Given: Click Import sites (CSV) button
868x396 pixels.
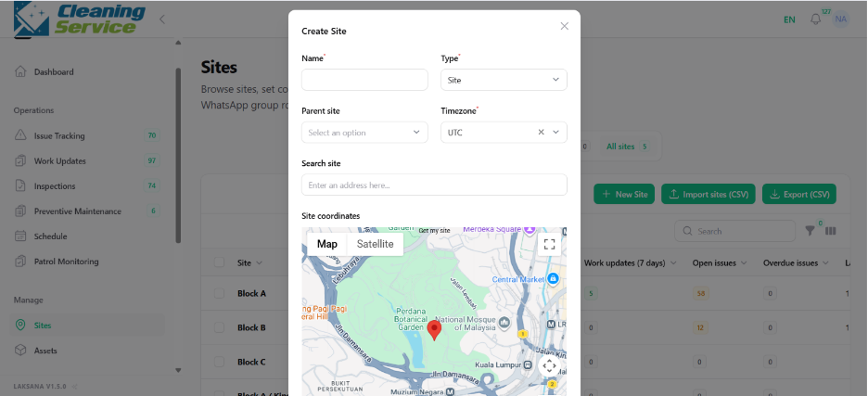Looking at the screenshot, I should click(708, 195).
